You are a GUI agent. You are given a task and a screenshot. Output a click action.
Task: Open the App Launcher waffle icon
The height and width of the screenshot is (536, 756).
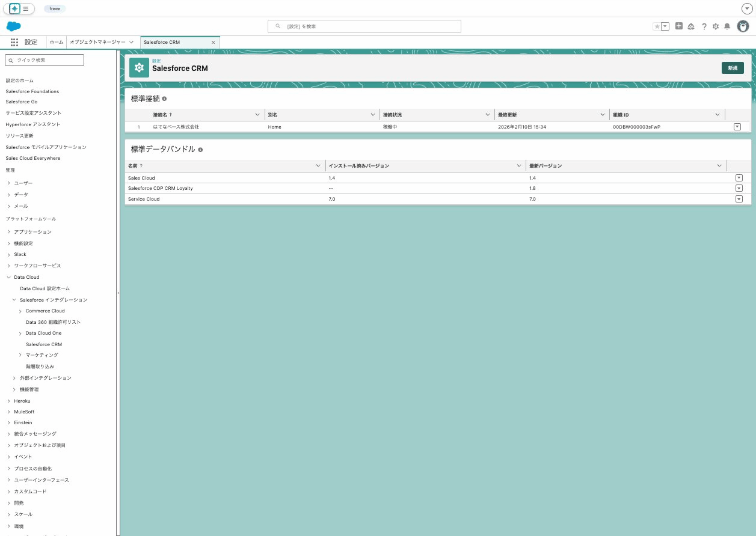[14, 42]
